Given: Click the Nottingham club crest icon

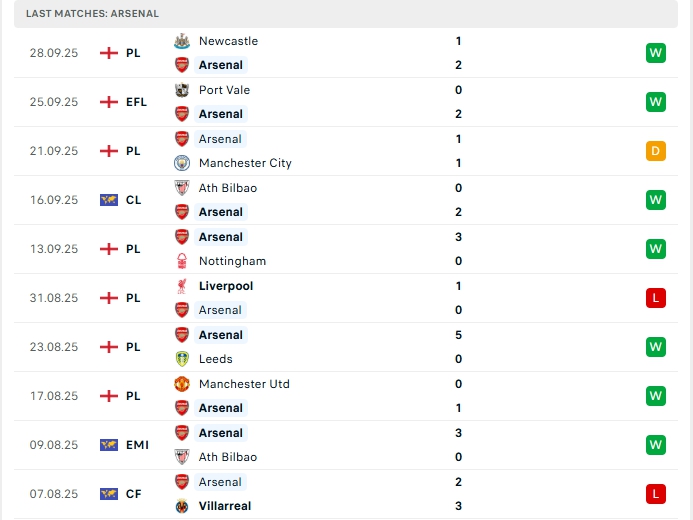Looking at the screenshot, I should click(182, 261).
